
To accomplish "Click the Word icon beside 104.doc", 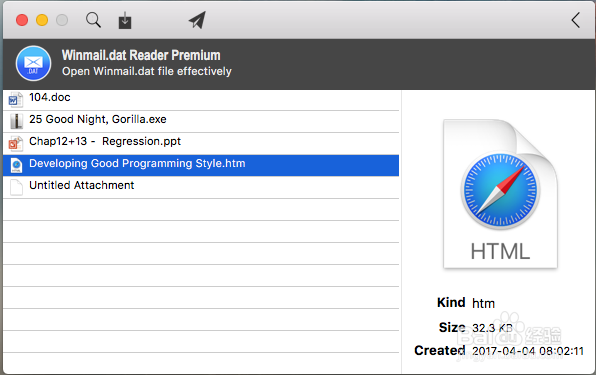I will click(x=15, y=100).
